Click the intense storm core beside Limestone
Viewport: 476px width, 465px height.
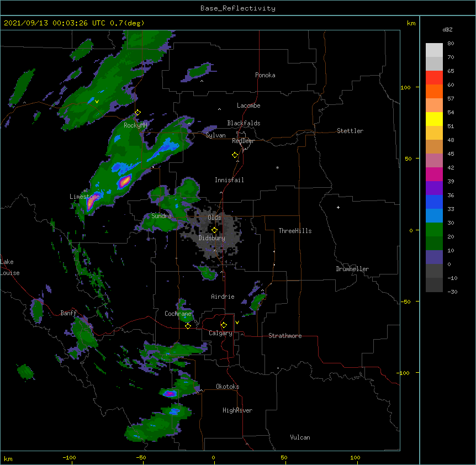click(90, 203)
